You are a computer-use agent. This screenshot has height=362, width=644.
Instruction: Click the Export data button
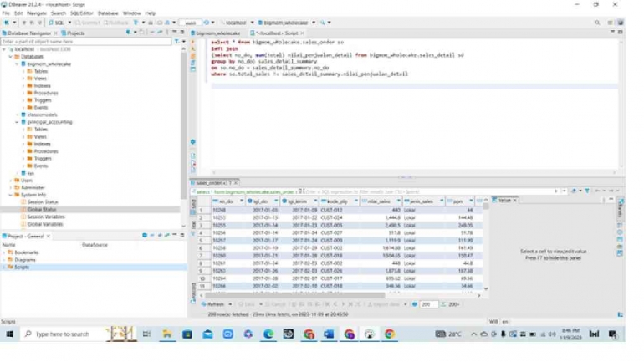coord(384,304)
